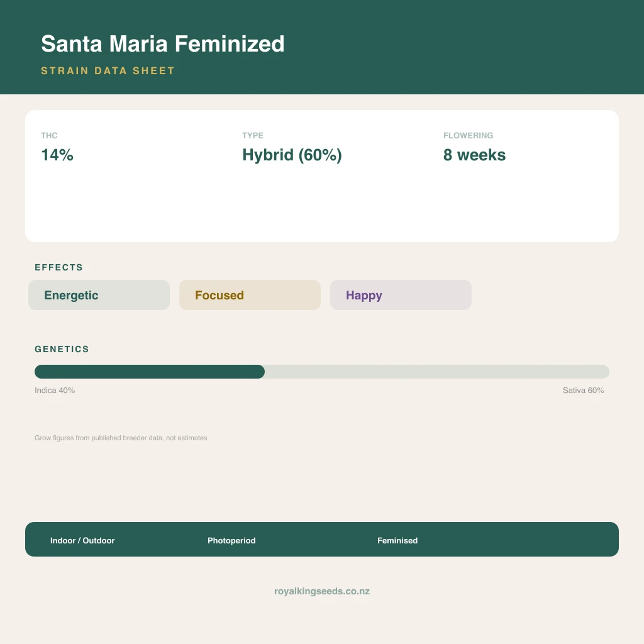Select the Hybrid (60%) type value
This screenshot has width=644, height=644.
(292, 155)
